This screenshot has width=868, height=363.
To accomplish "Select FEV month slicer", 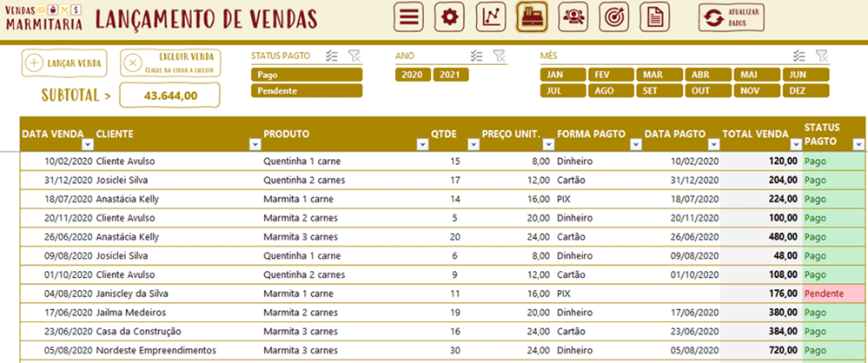I will coord(611,75).
